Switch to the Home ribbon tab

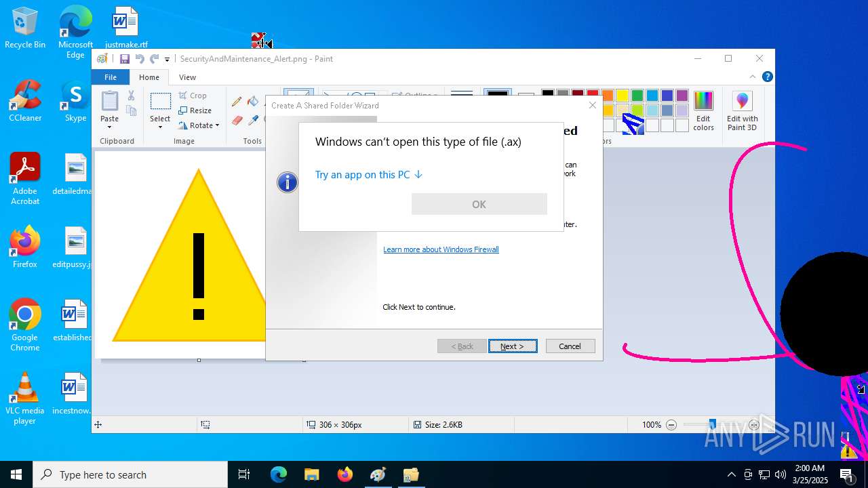pos(149,77)
